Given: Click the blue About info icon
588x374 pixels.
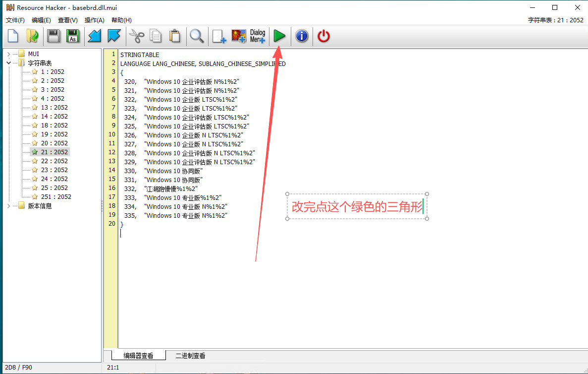Looking at the screenshot, I should 302,36.
